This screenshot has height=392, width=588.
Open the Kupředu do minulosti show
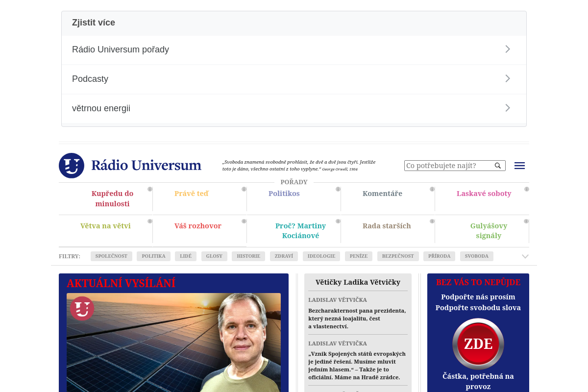pyautogui.click(x=112, y=198)
